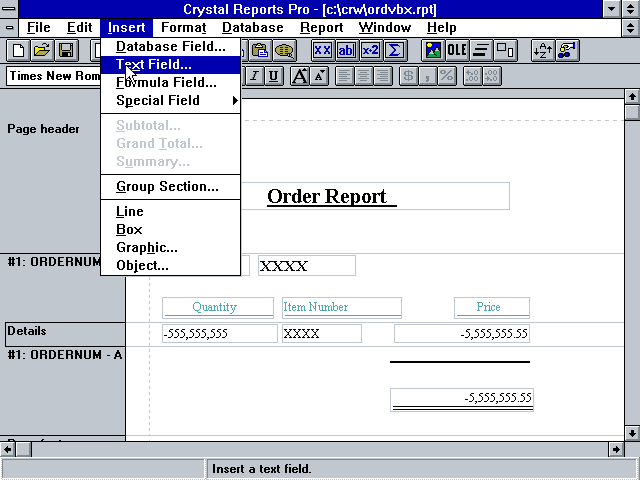Click the vertical scrollbar up arrow

click(632, 97)
